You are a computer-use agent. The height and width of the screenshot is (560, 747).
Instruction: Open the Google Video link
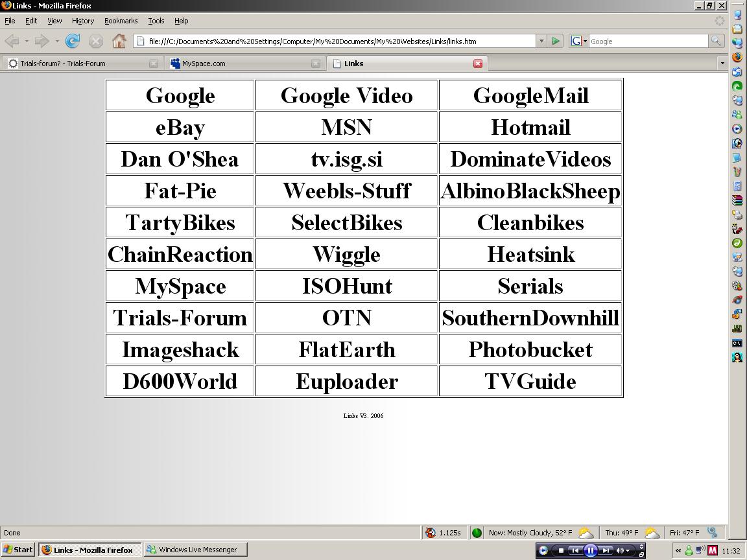point(346,96)
